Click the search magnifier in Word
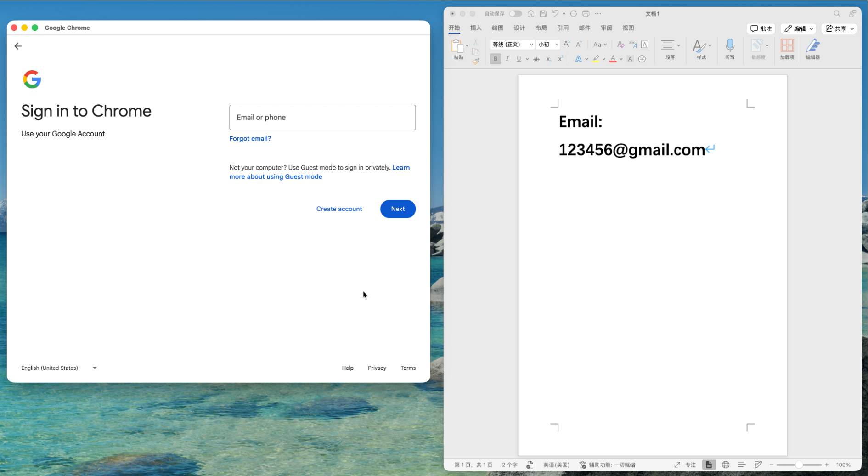868x476 pixels. (x=837, y=14)
